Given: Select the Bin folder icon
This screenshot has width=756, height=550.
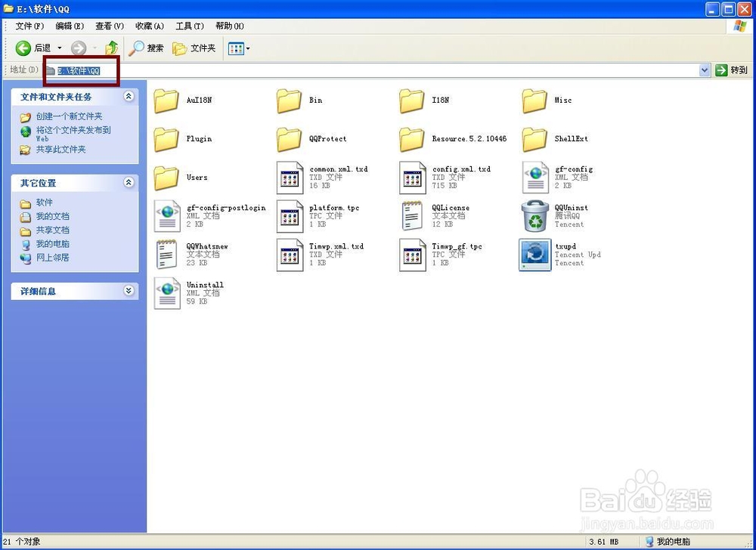Looking at the screenshot, I should (290, 100).
